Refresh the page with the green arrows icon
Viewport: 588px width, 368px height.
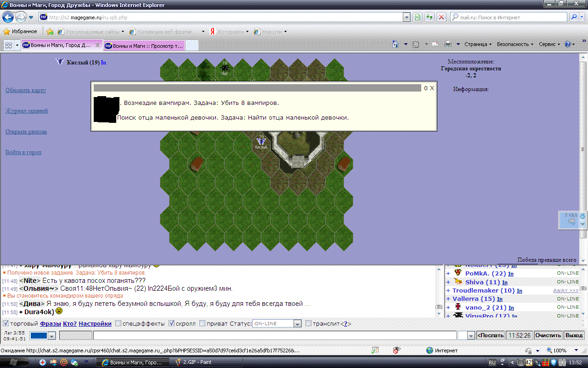click(430, 17)
